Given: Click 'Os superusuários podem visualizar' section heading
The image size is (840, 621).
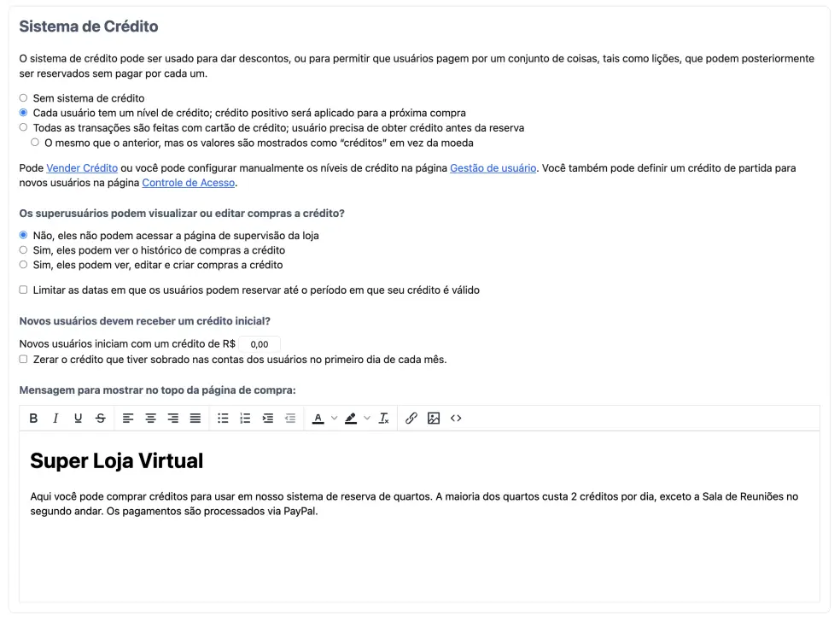Looking at the screenshot, I should tap(182, 214).
